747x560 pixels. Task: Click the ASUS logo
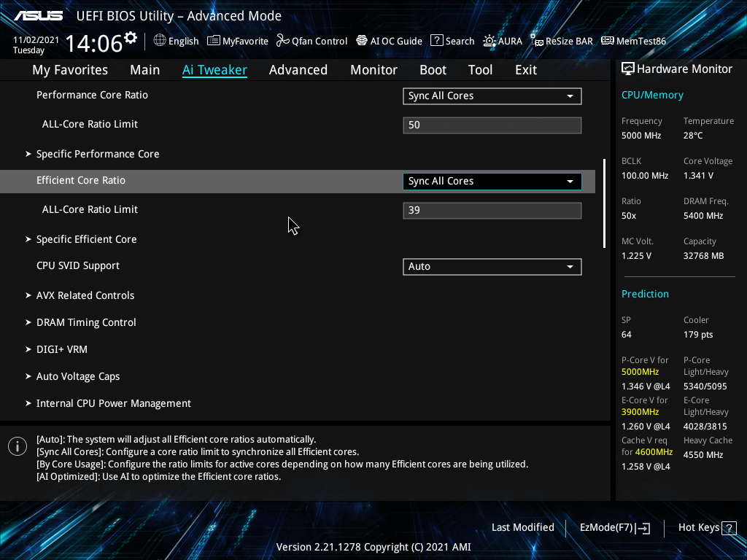(x=38, y=16)
